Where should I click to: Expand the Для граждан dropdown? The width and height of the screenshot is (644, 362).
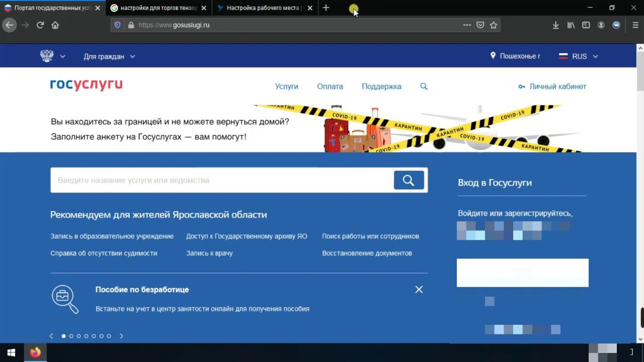[x=109, y=56]
